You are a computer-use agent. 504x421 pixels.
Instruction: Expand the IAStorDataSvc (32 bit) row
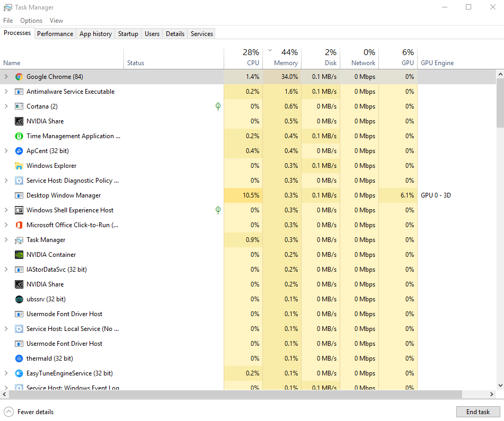click(x=6, y=270)
